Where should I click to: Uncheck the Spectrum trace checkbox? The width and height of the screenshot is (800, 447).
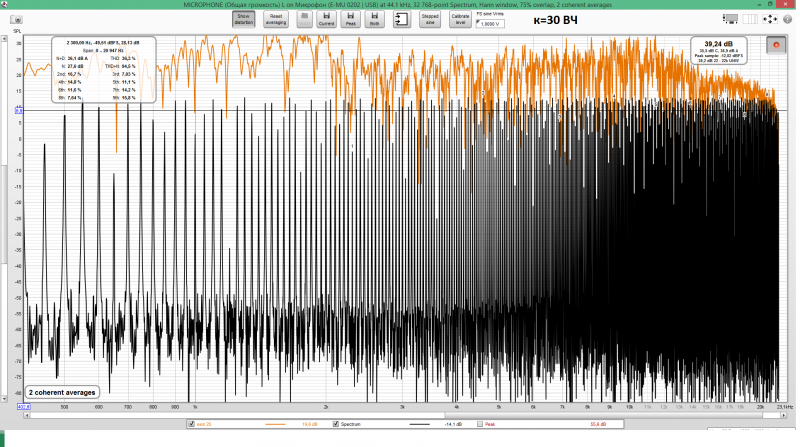[x=336, y=424]
